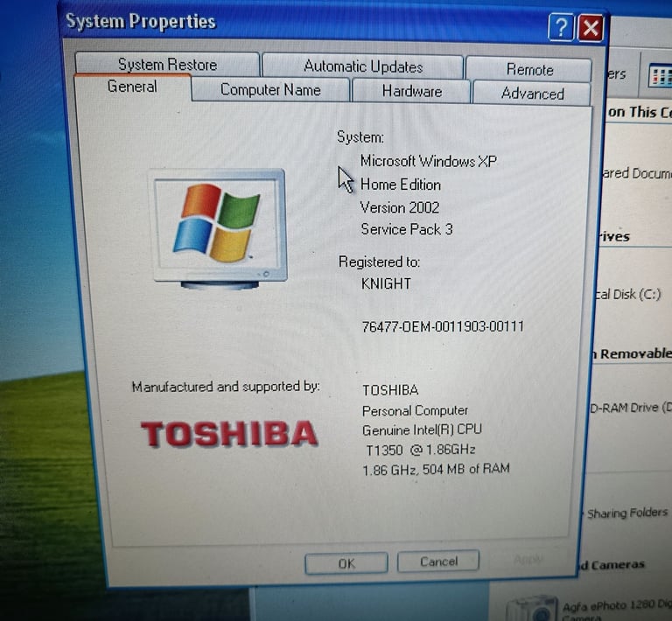This screenshot has width=672, height=621.
Task: Dismiss the dialog with Cancel
Action: (x=438, y=562)
